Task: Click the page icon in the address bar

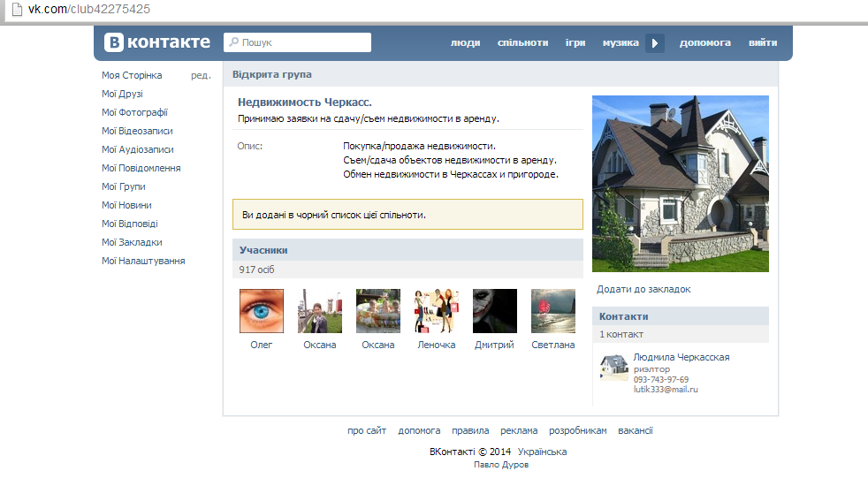Action: [x=17, y=9]
